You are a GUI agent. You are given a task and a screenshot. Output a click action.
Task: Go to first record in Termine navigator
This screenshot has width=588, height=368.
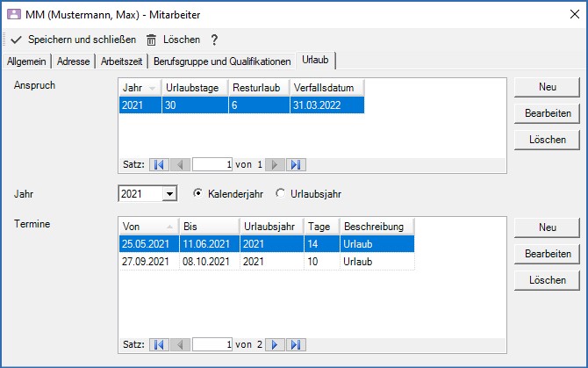[x=159, y=344]
